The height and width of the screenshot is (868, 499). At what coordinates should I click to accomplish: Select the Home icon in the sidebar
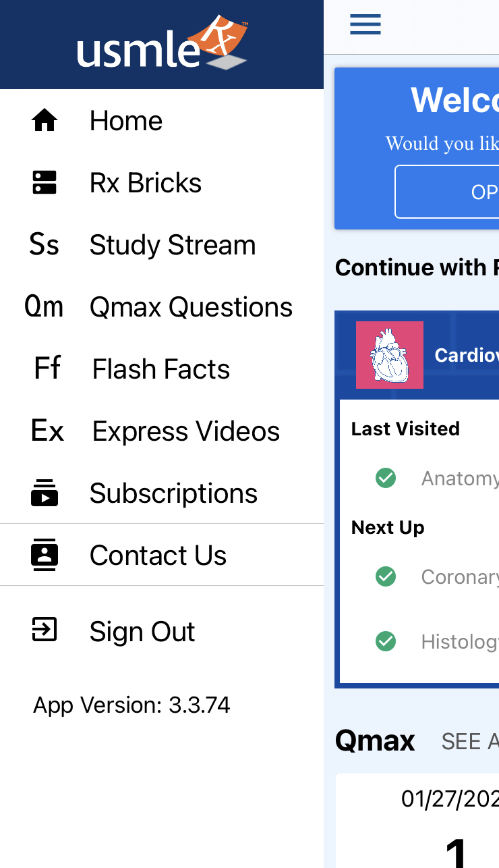point(44,120)
